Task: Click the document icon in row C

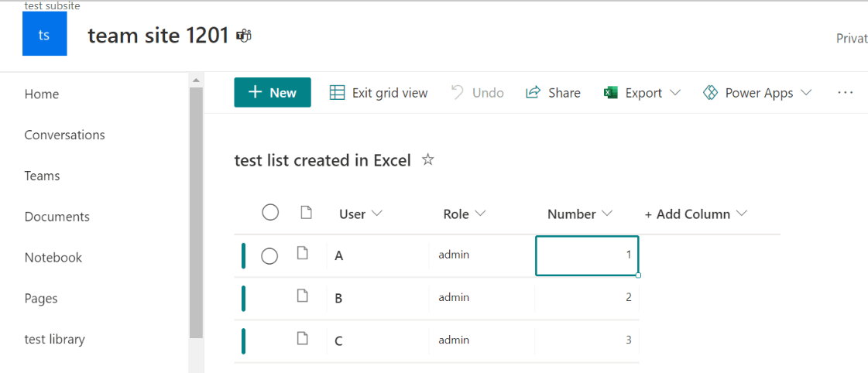Action: point(302,338)
